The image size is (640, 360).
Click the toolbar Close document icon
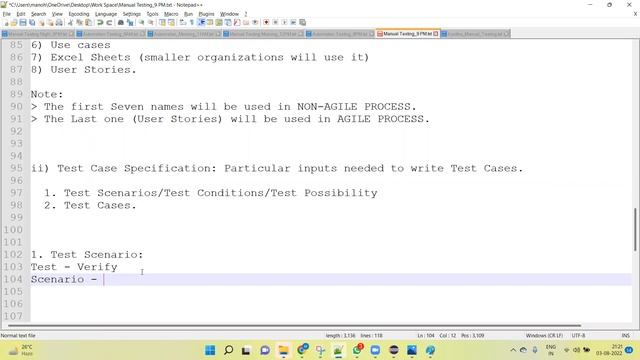tap(41, 22)
